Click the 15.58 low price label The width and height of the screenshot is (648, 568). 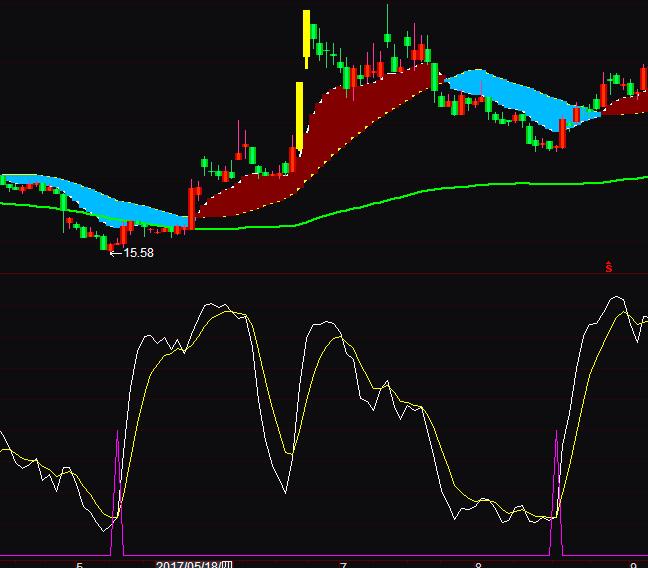click(138, 253)
